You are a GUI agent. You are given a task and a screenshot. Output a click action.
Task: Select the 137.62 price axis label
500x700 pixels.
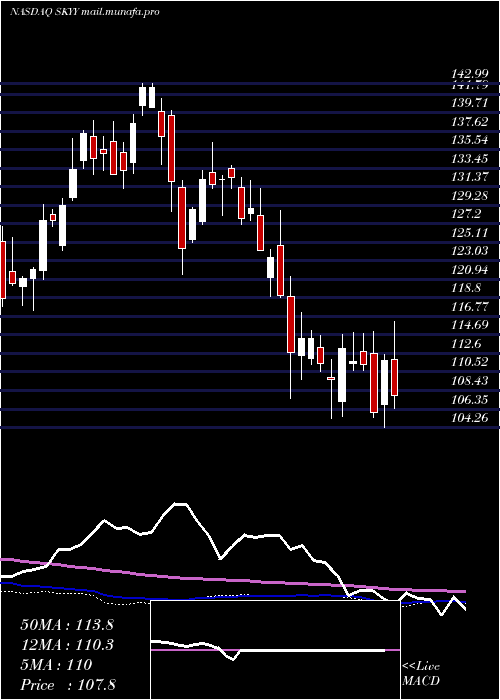(470, 122)
